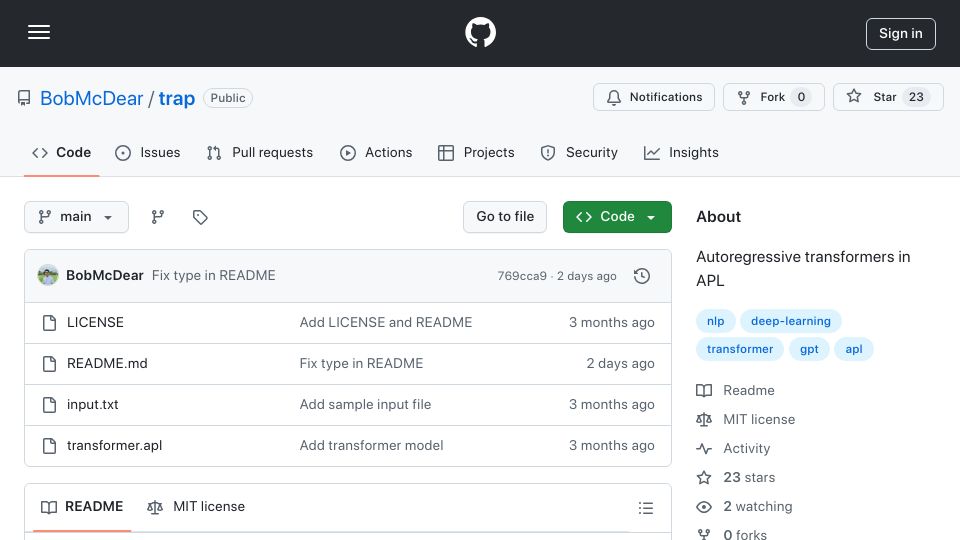
Task: Open the Actions tab
Action: (376, 152)
